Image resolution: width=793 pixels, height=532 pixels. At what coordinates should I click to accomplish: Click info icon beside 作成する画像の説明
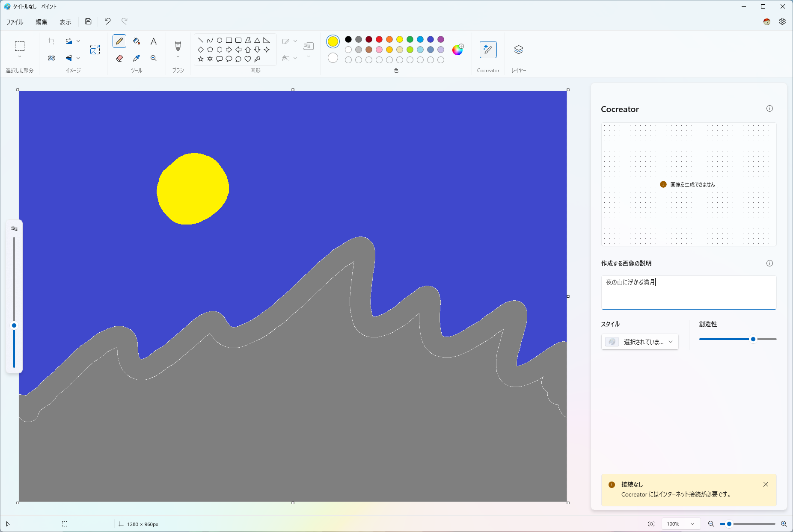pyautogui.click(x=769, y=263)
